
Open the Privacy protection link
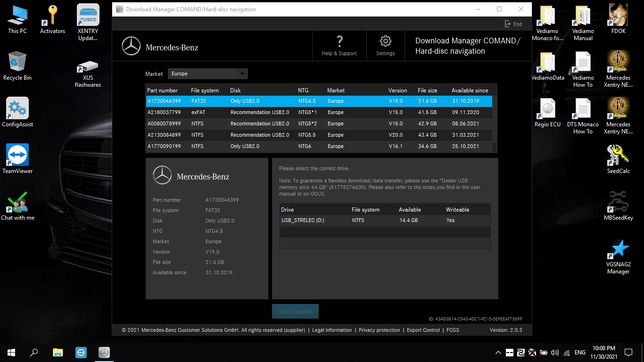coord(379,330)
